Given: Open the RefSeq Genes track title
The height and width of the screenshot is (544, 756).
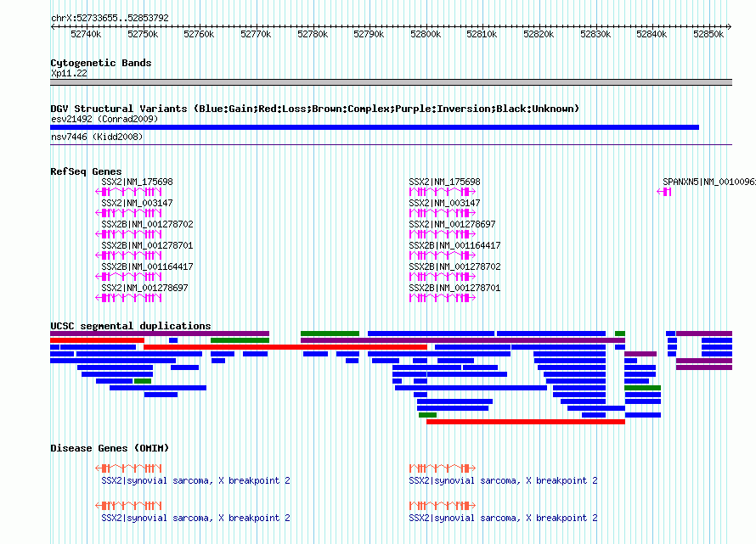Looking at the screenshot, I should pyautogui.click(x=86, y=171).
